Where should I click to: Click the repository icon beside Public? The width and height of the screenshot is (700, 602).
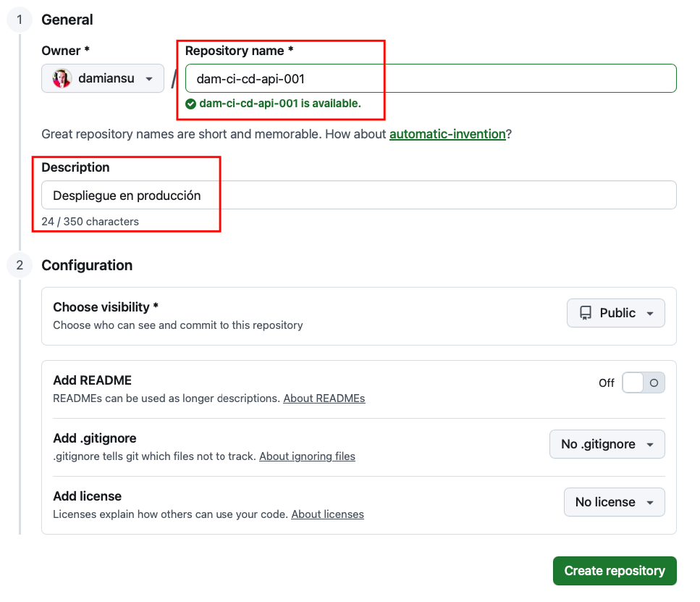(x=585, y=313)
